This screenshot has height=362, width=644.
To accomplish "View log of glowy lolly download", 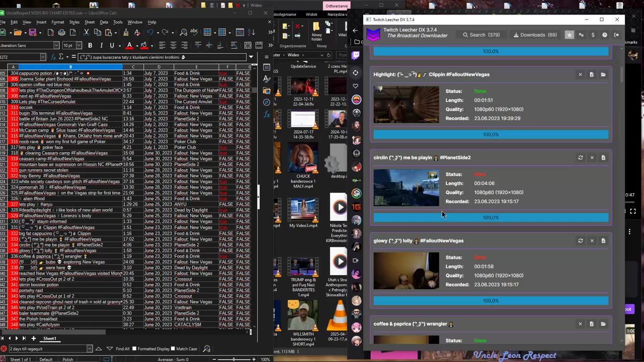I will (x=603, y=241).
